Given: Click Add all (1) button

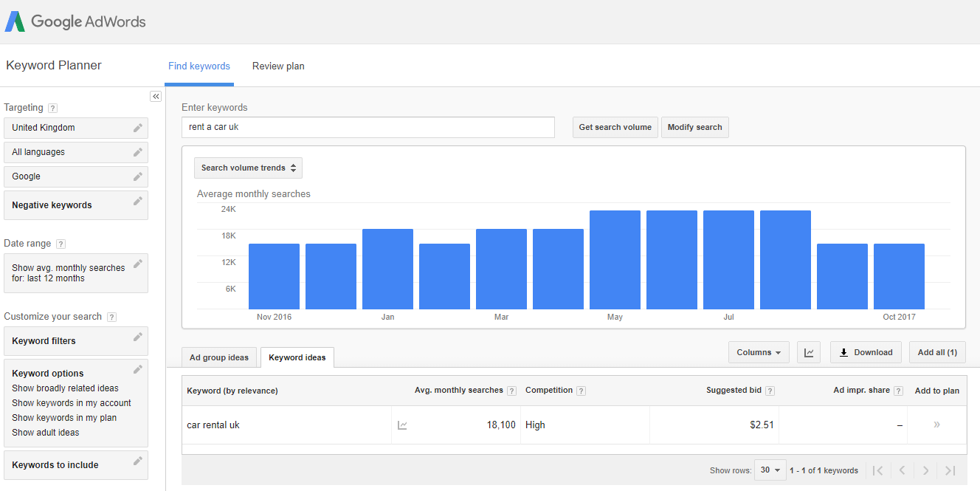Looking at the screenshot, I should [937, 352].
